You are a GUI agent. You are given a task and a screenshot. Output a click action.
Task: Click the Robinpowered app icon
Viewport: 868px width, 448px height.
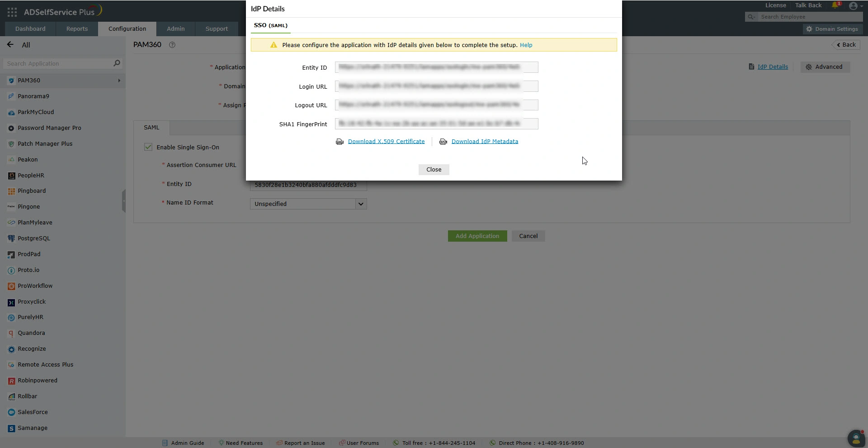point(11,381)
